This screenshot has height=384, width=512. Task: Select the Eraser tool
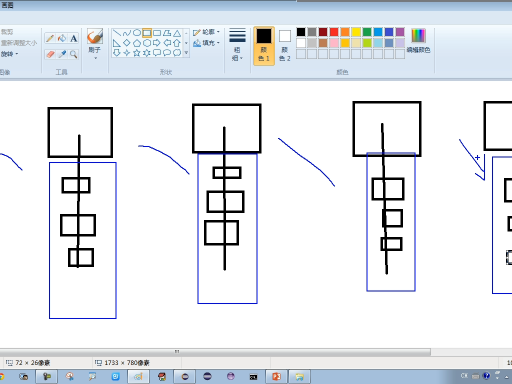point(50,54)
